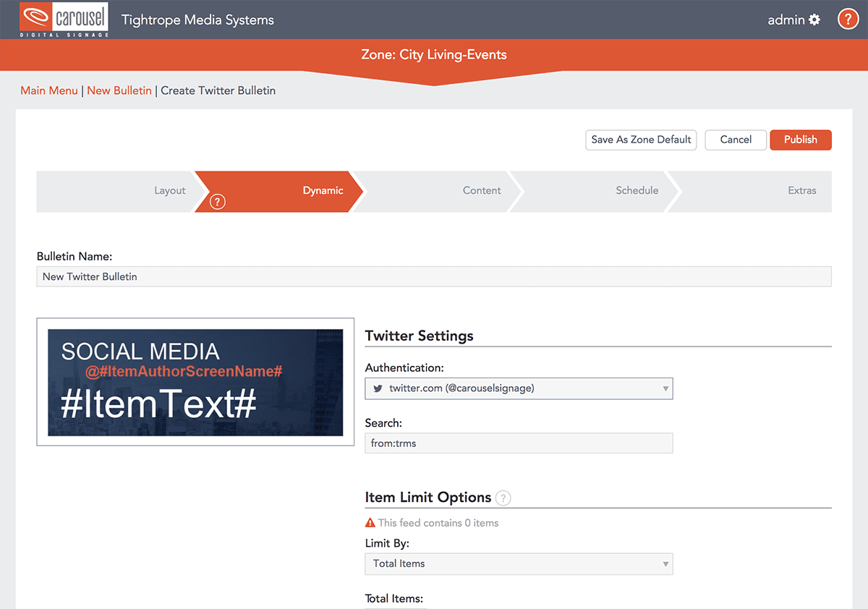Expand the Limit By dropdown
The height and width of the screenshot is (609, 868).
[519, 563]
